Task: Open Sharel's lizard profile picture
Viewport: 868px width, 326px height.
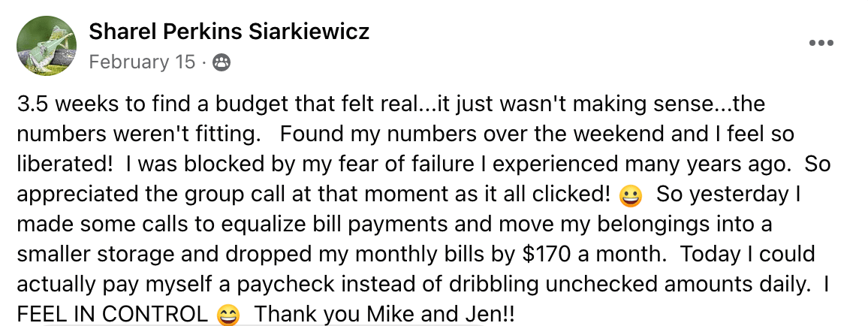Action: (47, 45)
